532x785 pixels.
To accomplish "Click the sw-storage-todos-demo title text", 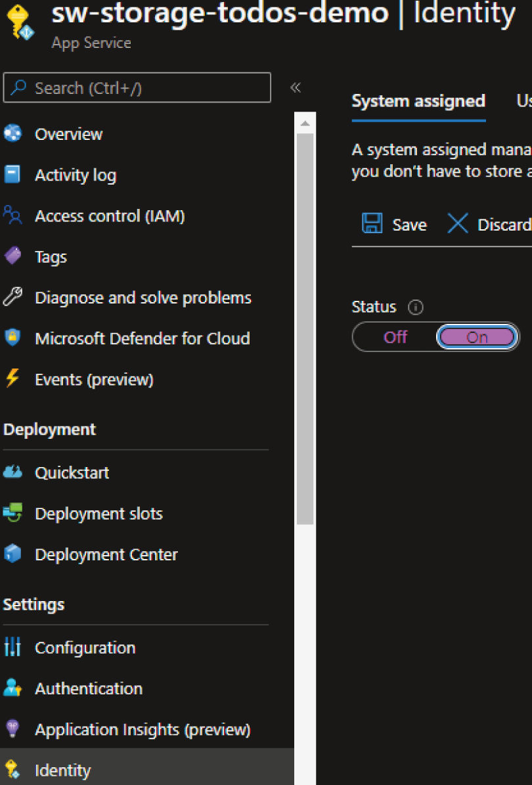I will [x=220, y=14].
